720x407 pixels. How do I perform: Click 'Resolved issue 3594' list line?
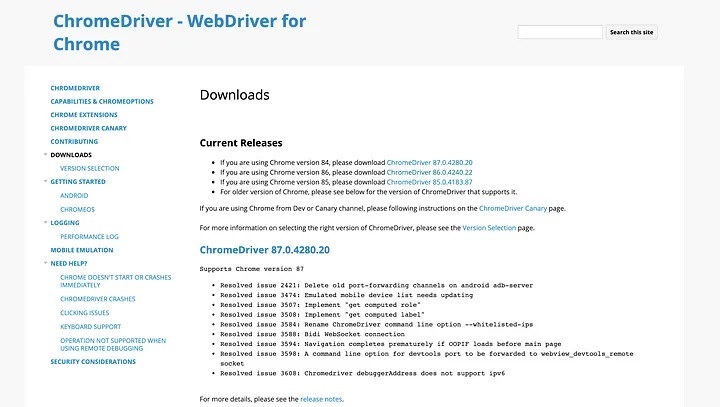[391, 344]
